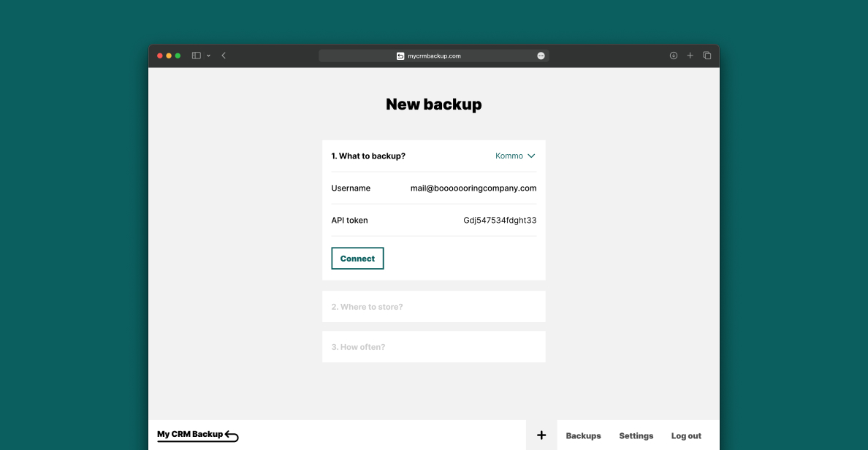Viewport: 868px width, 450px height.
Task: Show the tab overview
Action: tap(707, 56)
